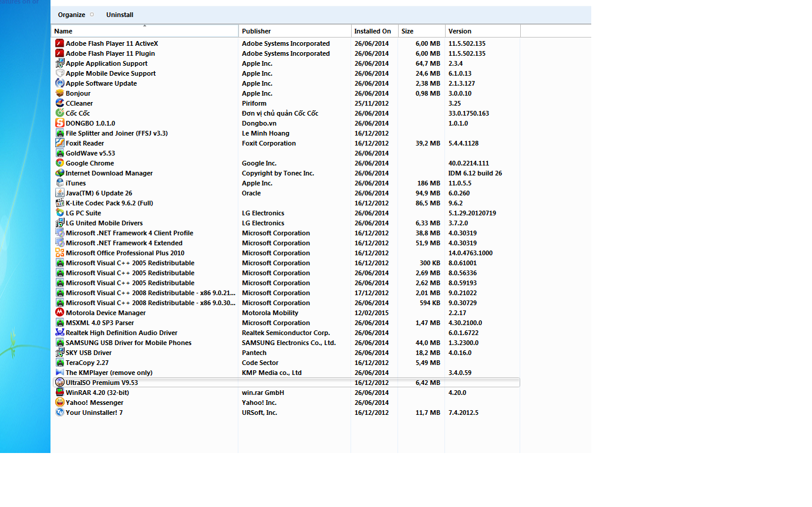The width and height of the screenshot is (812, 507).
Task: Click the Adobe Flash Player 11 Plugin icon
Action: (59, 53)
